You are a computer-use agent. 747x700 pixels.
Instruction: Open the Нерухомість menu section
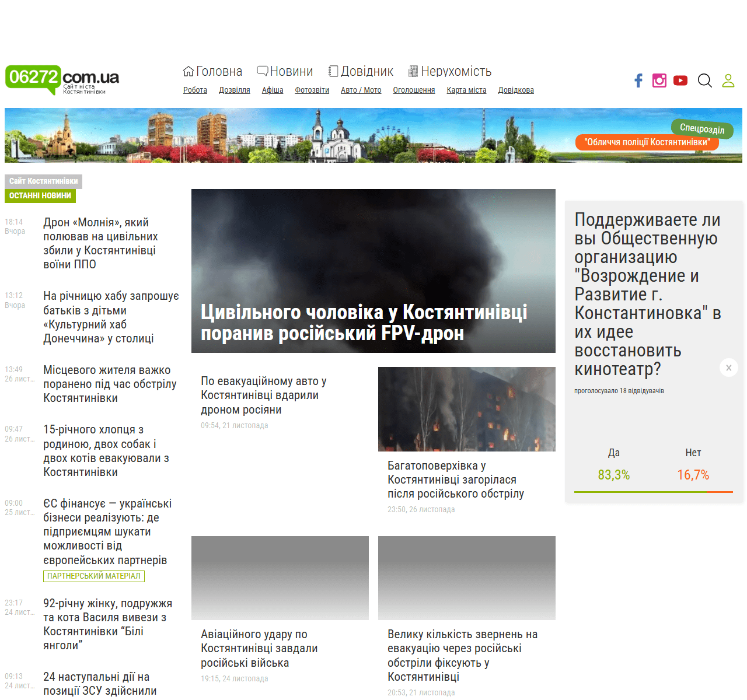coord(450,71)
